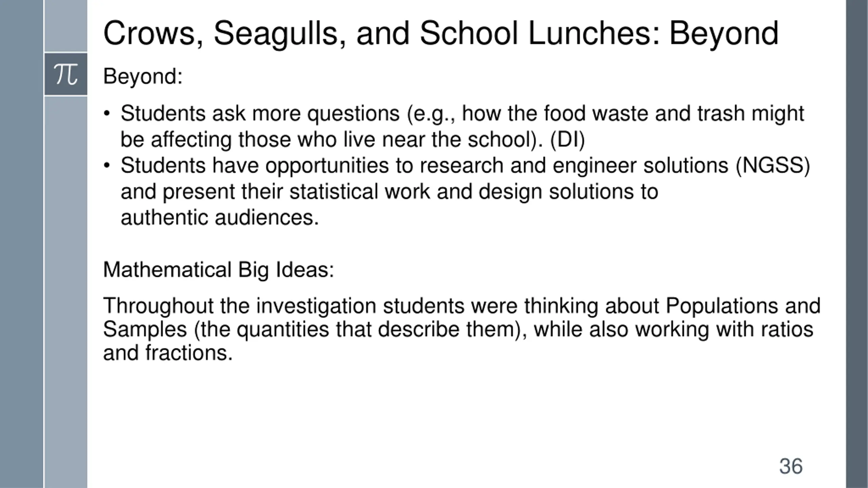This screenshot has width=868, height=488.
Task: Click the 'and present their statistical work' line
Action: tap(389, 192)
